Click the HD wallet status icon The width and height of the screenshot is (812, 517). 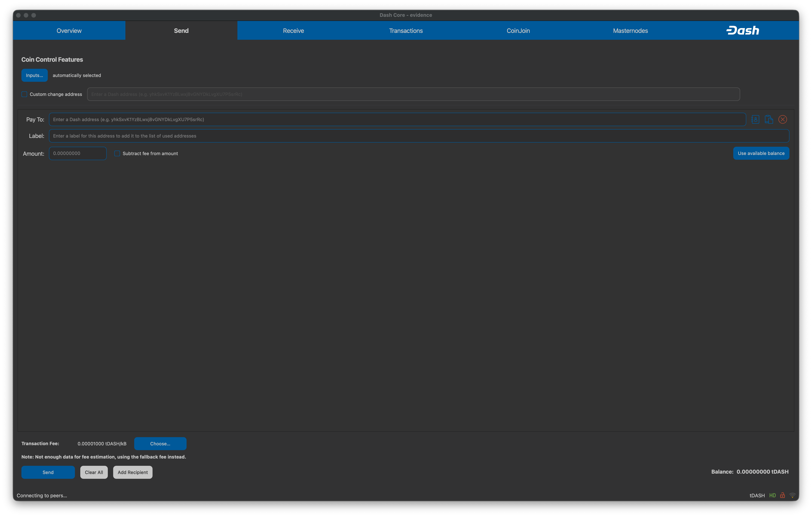coord(772,495)
